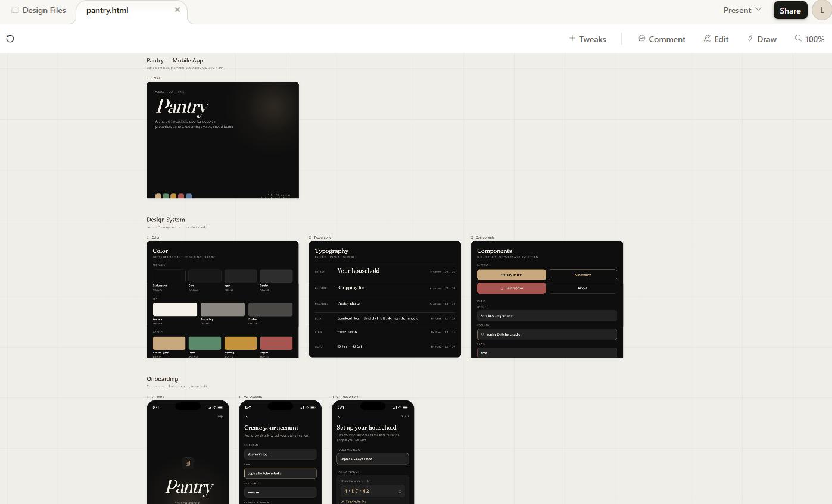This screenshot has width=832, height=504.
Task: Click the 'Primary action' button in Components
Action: click(512, 275)
